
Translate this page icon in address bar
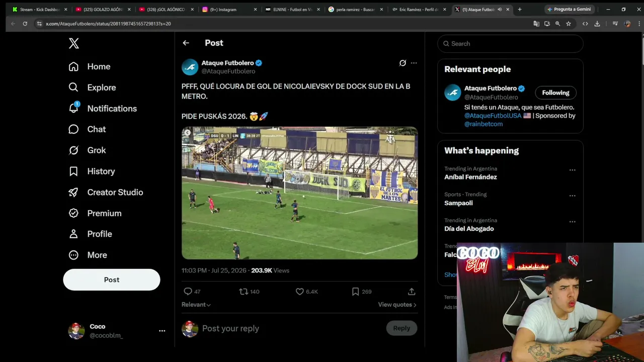tap(536, 24)
